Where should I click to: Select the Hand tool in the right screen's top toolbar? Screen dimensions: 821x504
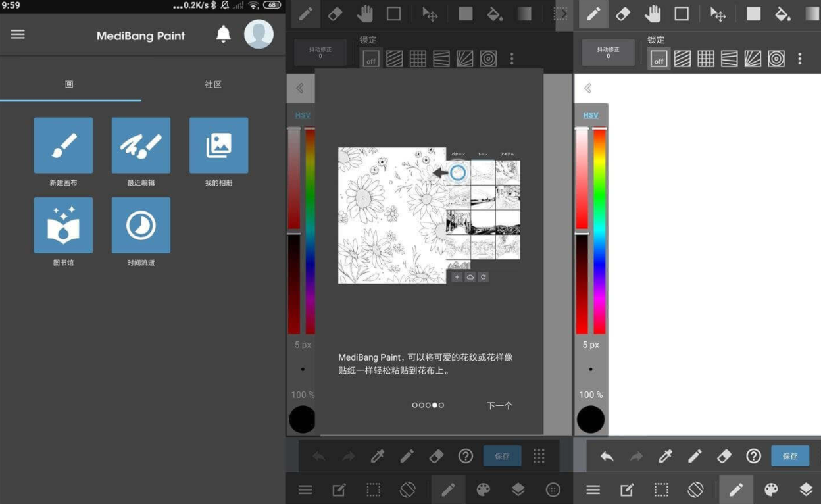pyautogui.click(x=653, y=14)
